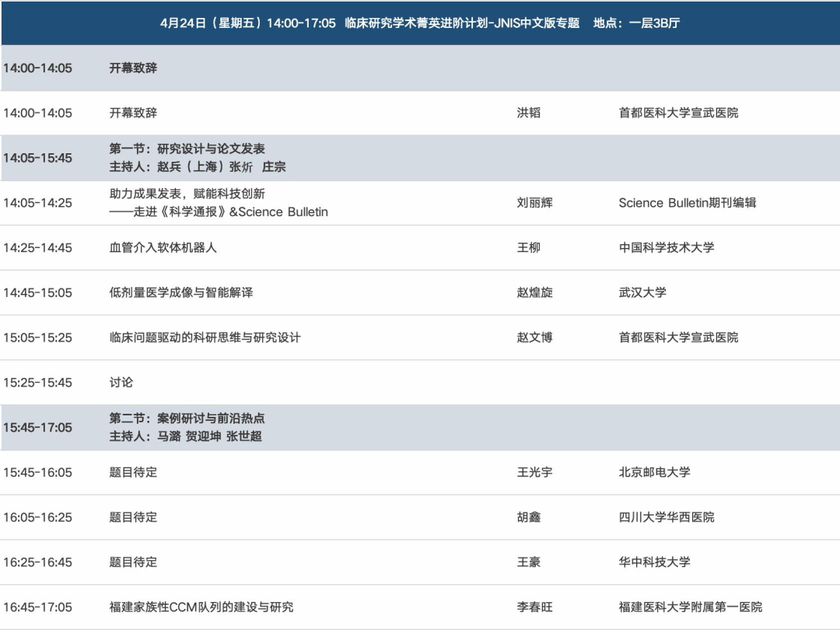Select time slot '15:05-15:25'
Image resolution: width=840 pixels, height=630 pixels.
[x=37, y=338]
